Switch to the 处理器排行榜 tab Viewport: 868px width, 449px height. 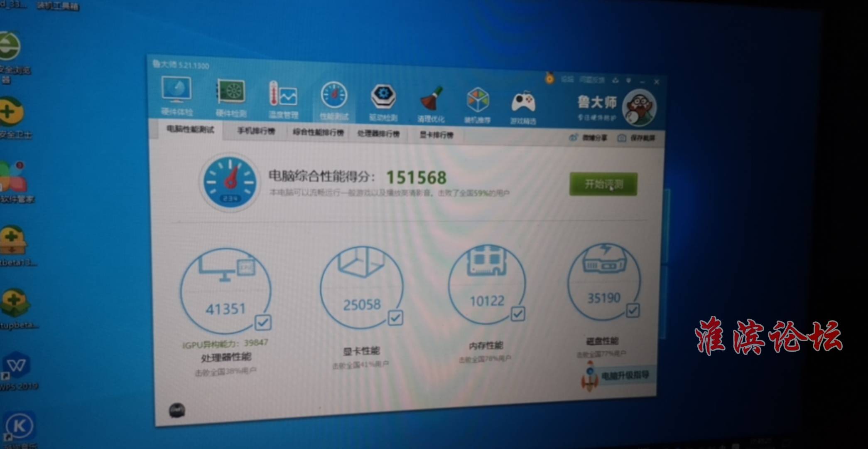pyautogui.click(x=378, y=134)
